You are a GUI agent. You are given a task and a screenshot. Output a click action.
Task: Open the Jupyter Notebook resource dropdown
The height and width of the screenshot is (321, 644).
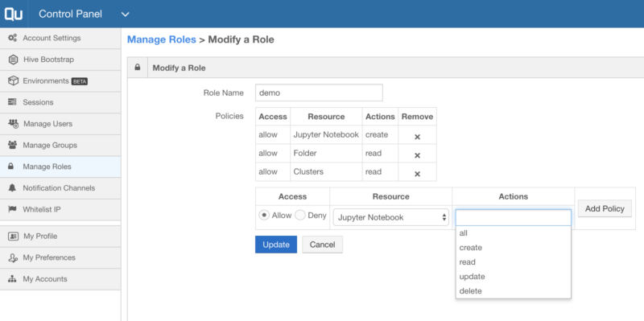(390, 217)
